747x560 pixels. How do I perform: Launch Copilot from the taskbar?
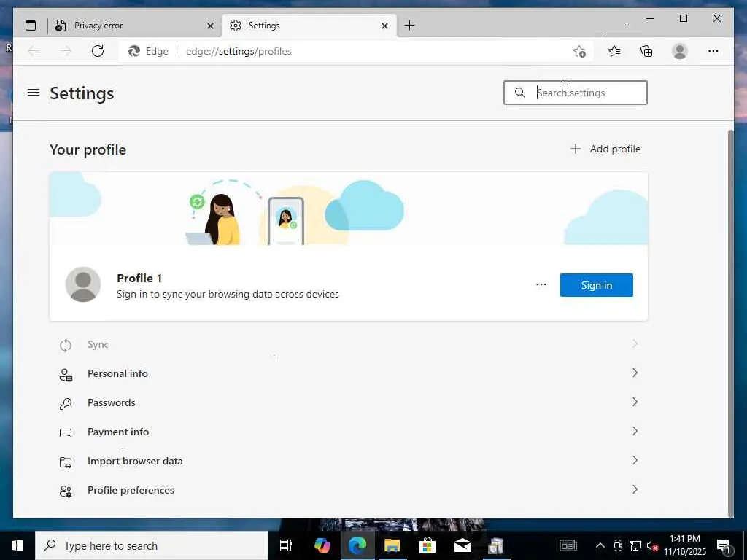click(x=322, y=545)
